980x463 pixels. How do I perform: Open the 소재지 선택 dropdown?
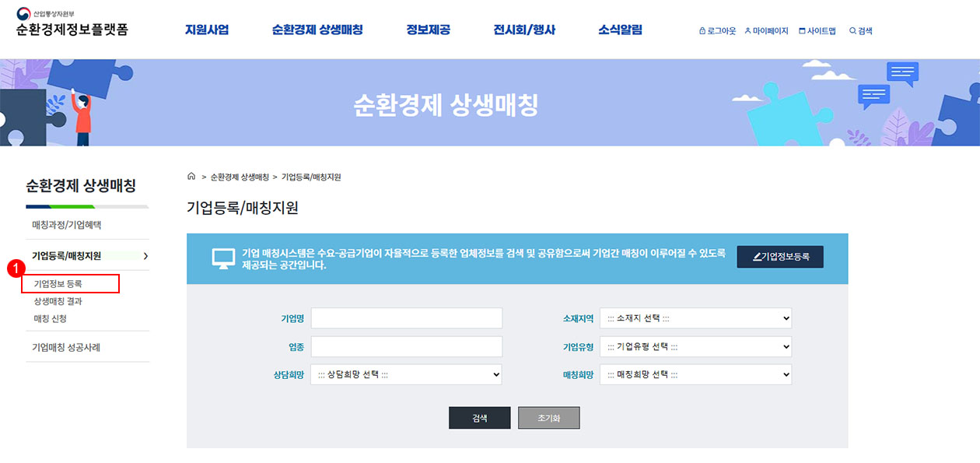[x=695, y=318]
